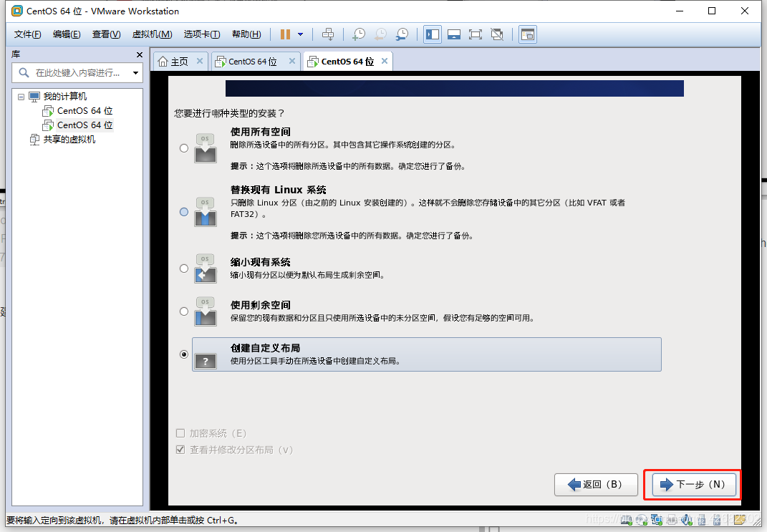Click the 缩小现有系统 option heading
767x532 pixels.
tap(260, 262)
